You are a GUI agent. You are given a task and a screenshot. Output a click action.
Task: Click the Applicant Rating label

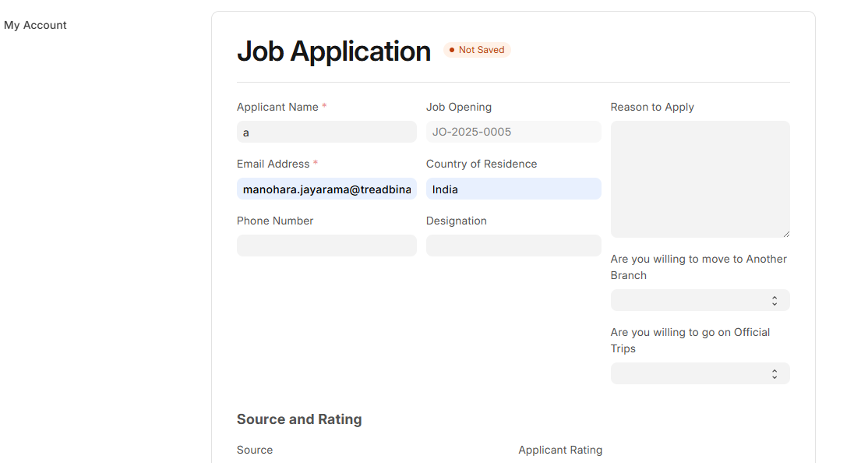pyautogui.click(x=560, y=450)
